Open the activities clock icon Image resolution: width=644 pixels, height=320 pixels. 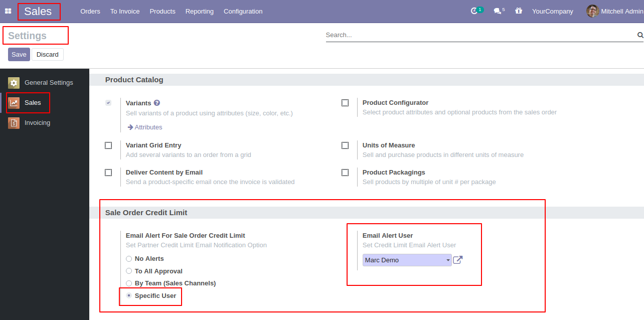(474, 11)
